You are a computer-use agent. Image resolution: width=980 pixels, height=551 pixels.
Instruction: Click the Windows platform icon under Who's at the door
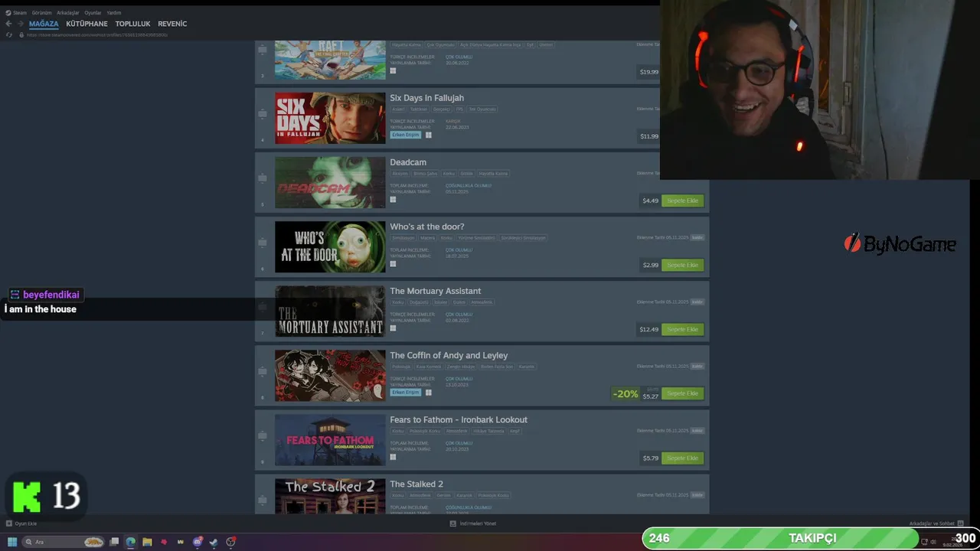pos(393,263)
